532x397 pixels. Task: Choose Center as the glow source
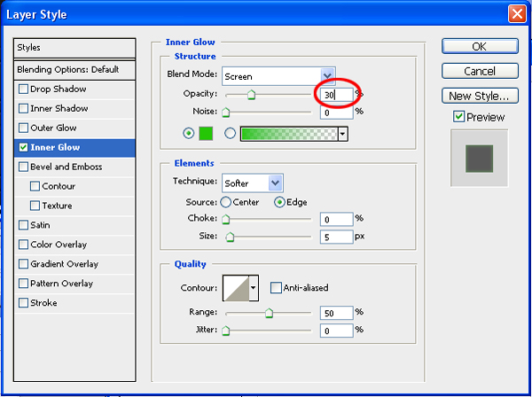click(x=225, y=203)
